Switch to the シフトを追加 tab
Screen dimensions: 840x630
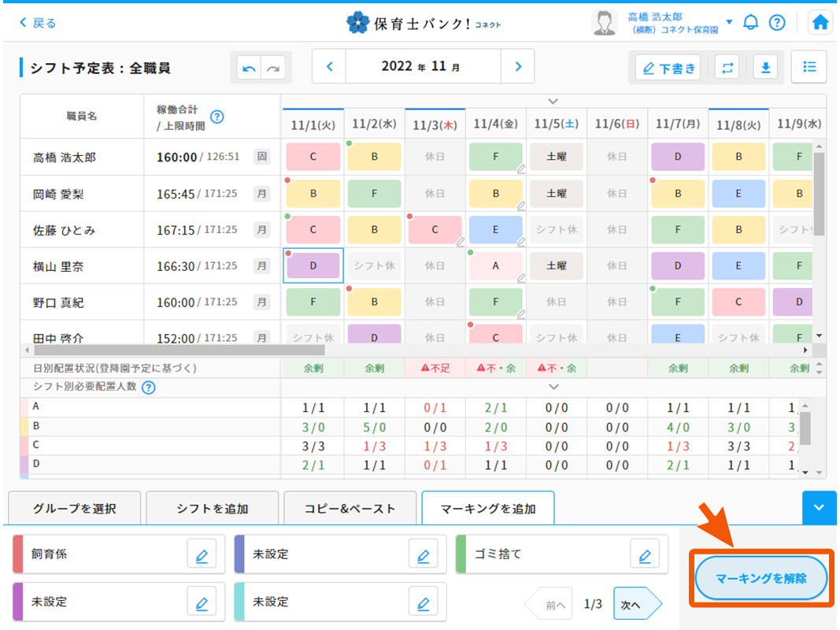213,509
